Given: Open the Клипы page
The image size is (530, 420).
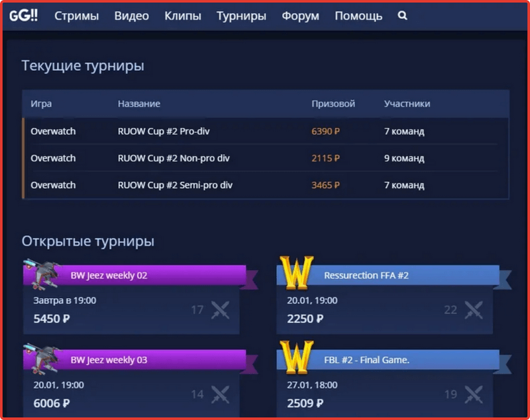Looking at the screenshot, I should pos(183,16).
